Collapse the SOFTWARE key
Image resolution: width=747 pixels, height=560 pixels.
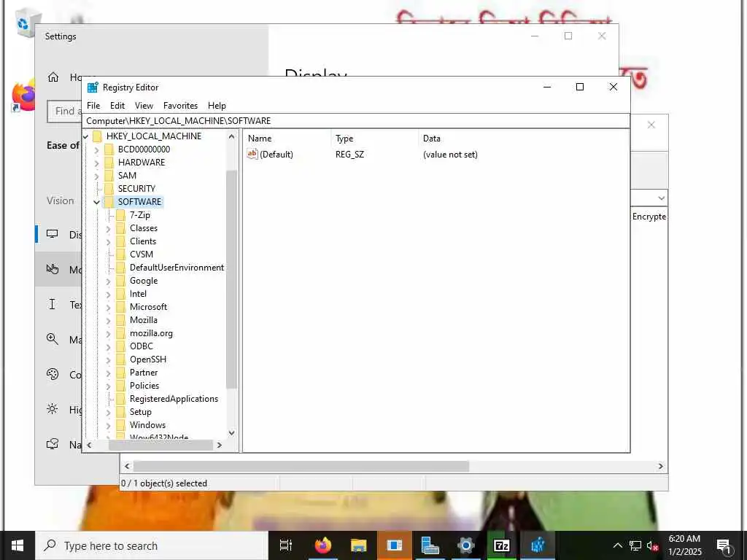pyautogui.click(x=97, y=203)
